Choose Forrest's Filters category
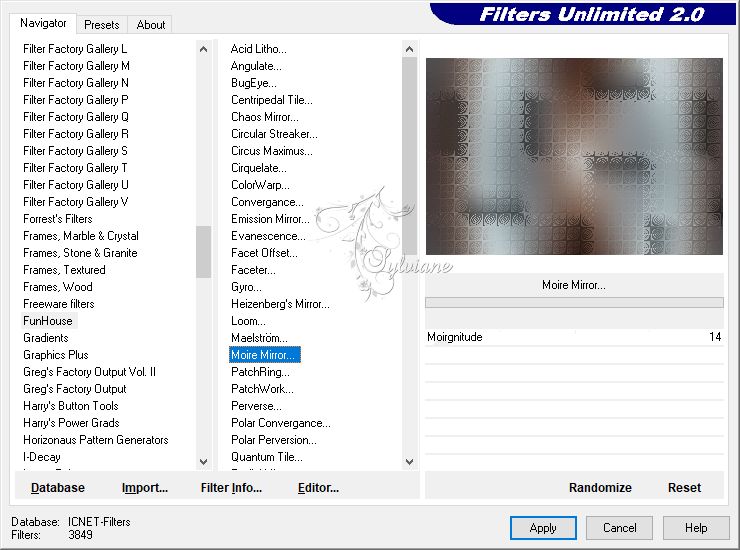 tap(58, 219)
